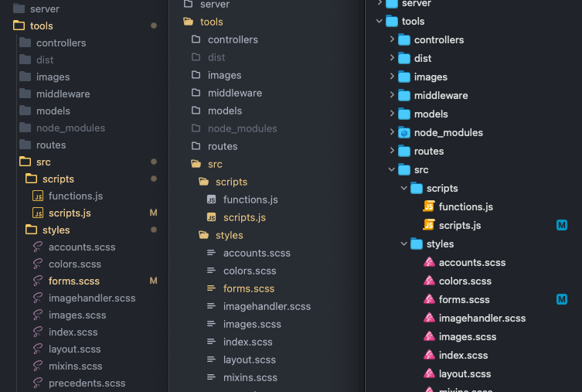
Task: Click the text-lines icon beside imagehandler.scss
Action: pos(211,306)
